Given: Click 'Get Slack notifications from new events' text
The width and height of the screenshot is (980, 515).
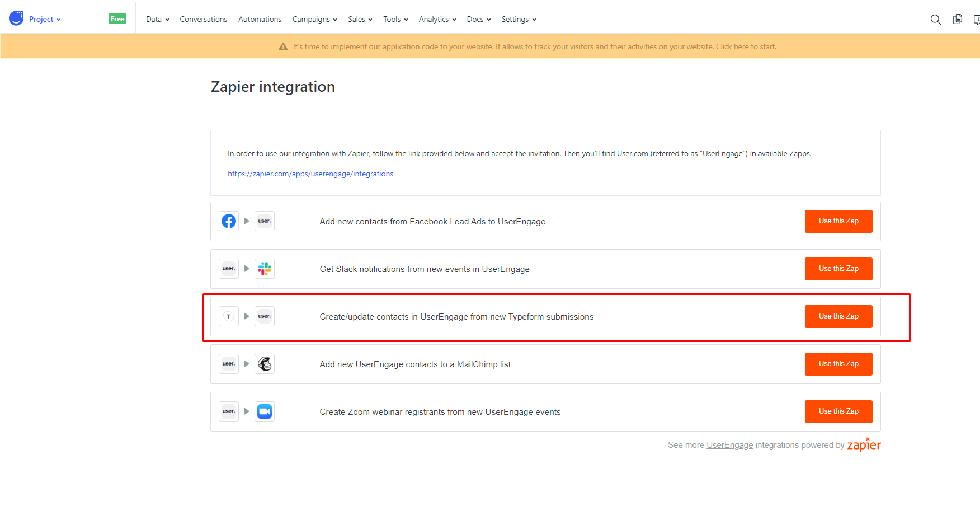Looking at the screenshot, I should pos(425,269).
